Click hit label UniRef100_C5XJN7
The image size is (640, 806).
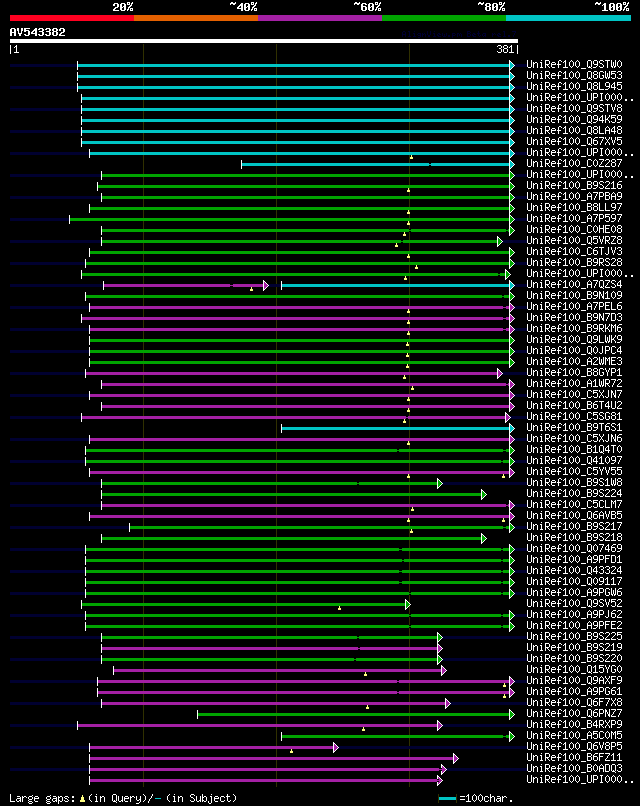coord(574,394)
